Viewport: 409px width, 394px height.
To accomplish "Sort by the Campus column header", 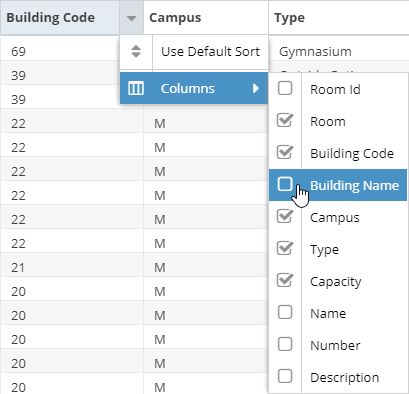I will tap(206, 18).
